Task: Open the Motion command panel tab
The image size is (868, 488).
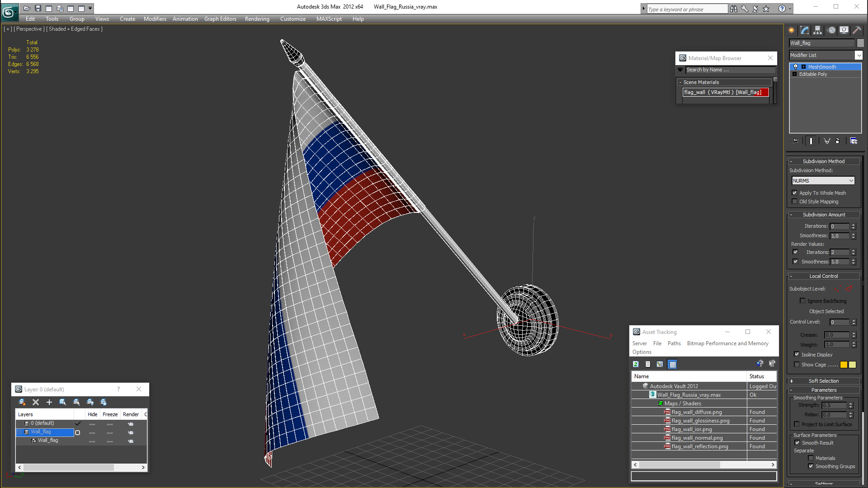Action: point(831,30)
